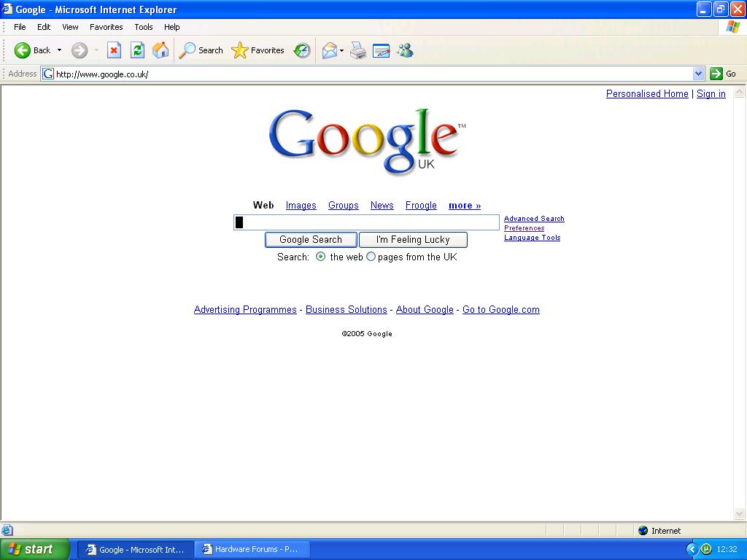Show browsing History icon
The image size is (747, 560).
coord(302,50)
